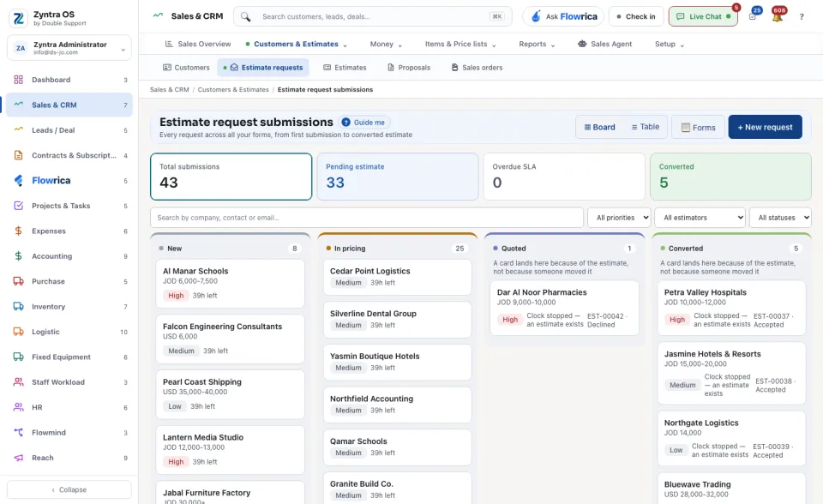Screen dimensions: 823x504
Task: Switch to the Estimates sub-tab
Action: [x=345, y=68]
